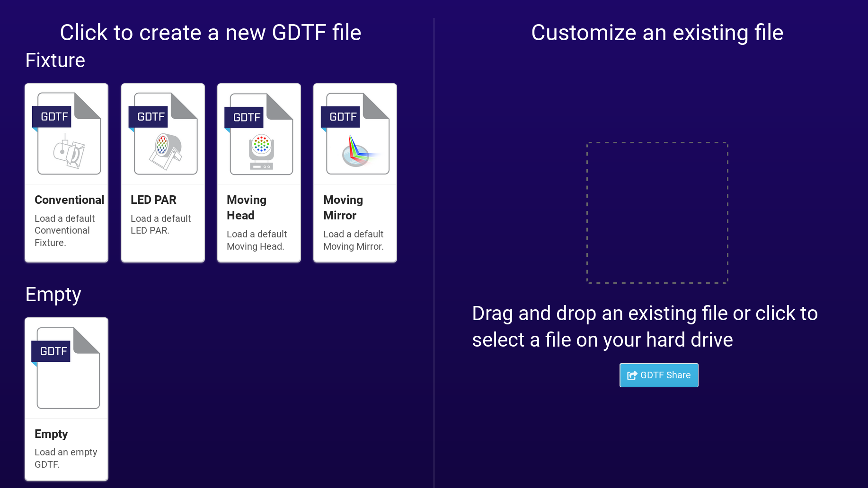Screen dimensions: 868x488
Task: Select the Empty card title
Action: click(x=51, y=434)
